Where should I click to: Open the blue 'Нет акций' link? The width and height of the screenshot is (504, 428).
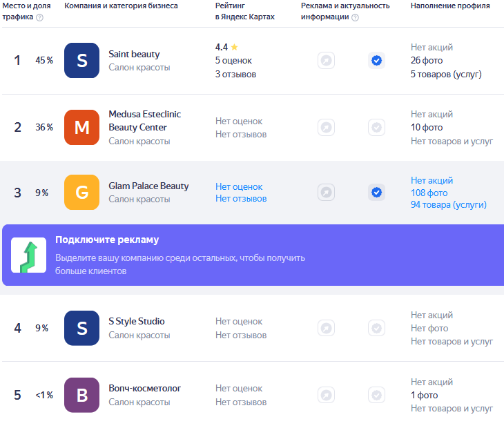tap(432, 180)
